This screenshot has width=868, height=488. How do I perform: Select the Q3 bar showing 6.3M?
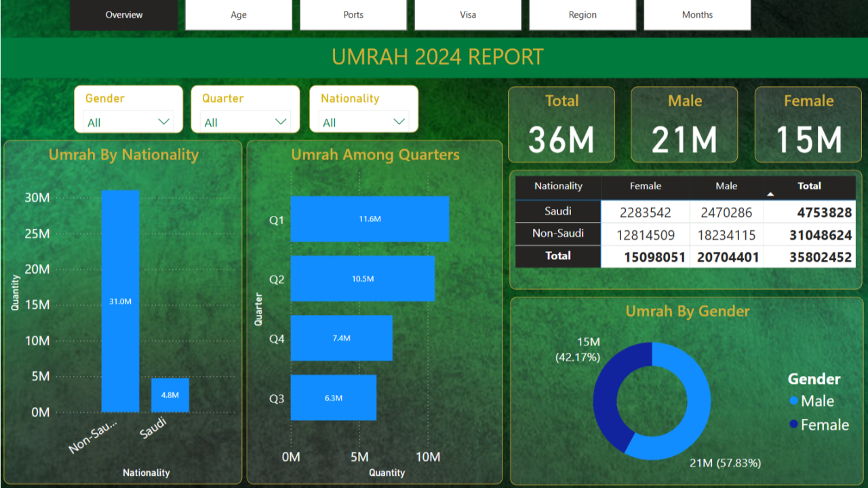coord(333,398)
